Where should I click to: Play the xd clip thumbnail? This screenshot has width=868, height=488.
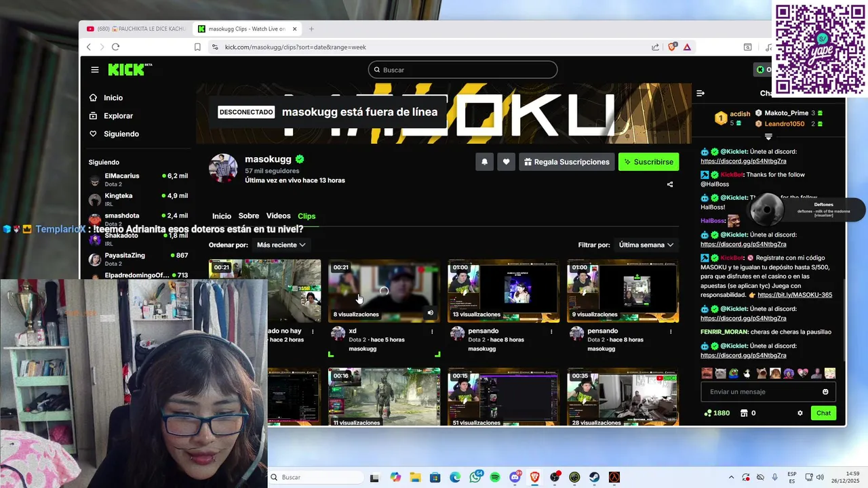(384, 290)
